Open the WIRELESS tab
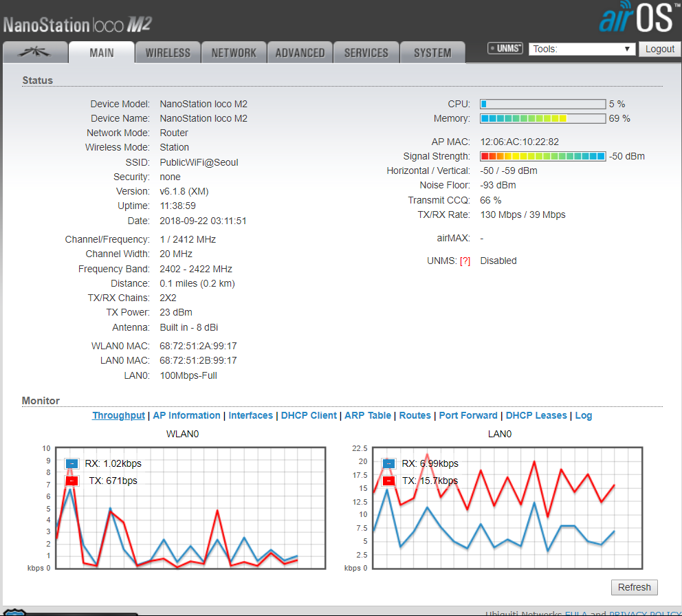The height and width of the screenshot is (616, 682). (x=168, y=53)
